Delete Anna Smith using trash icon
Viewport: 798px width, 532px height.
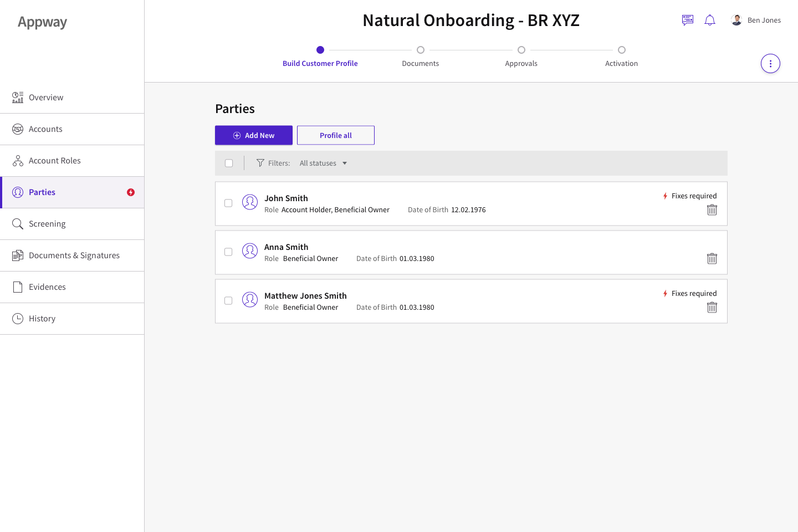pos(712,259)
